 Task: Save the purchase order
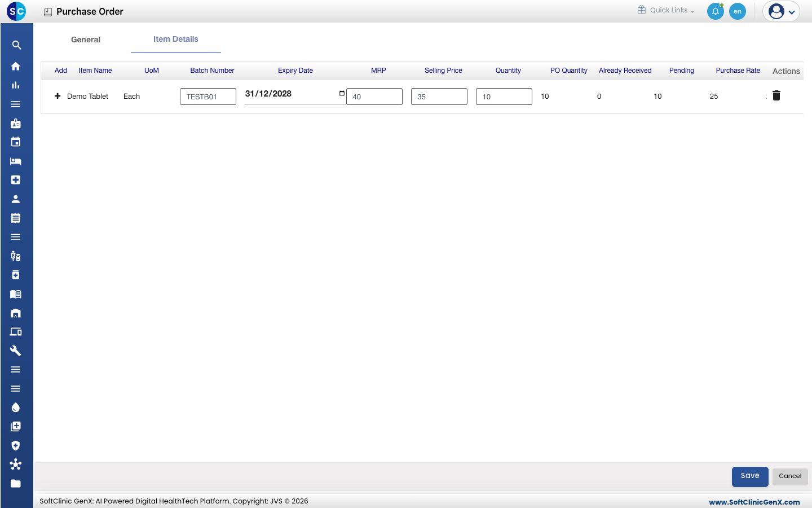750,476
